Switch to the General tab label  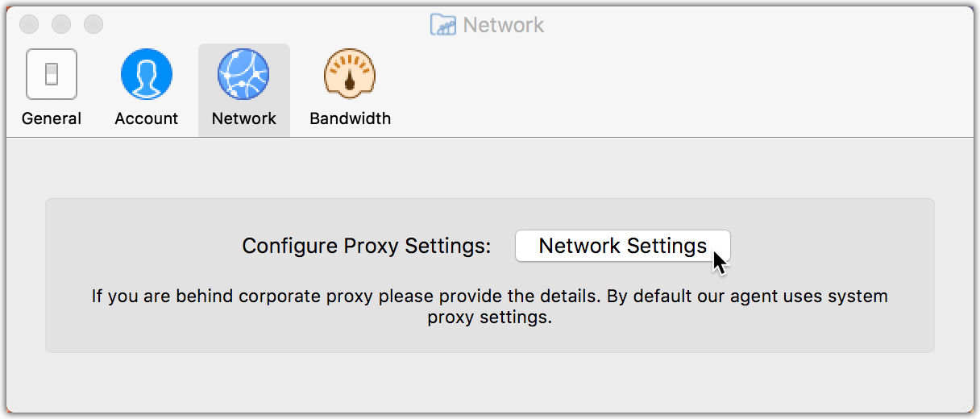(52, 118)
